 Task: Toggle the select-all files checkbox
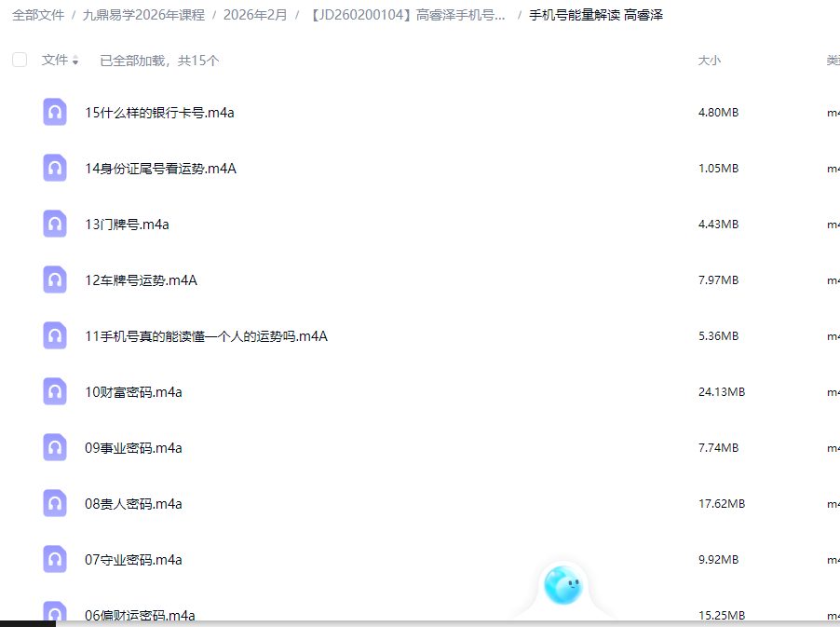click(20, 60)
